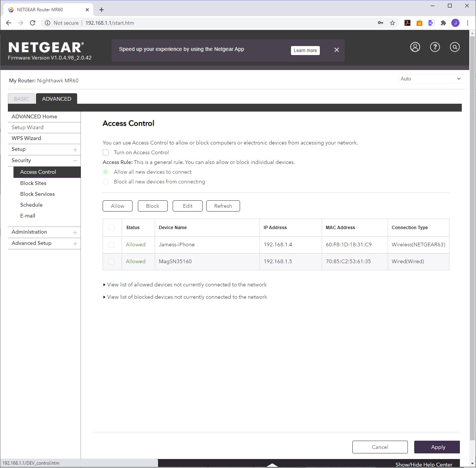The width and height of the screenshot is (476, 468).
Task: Open the browser extensions puzzle icon
Action: (443, 23)
